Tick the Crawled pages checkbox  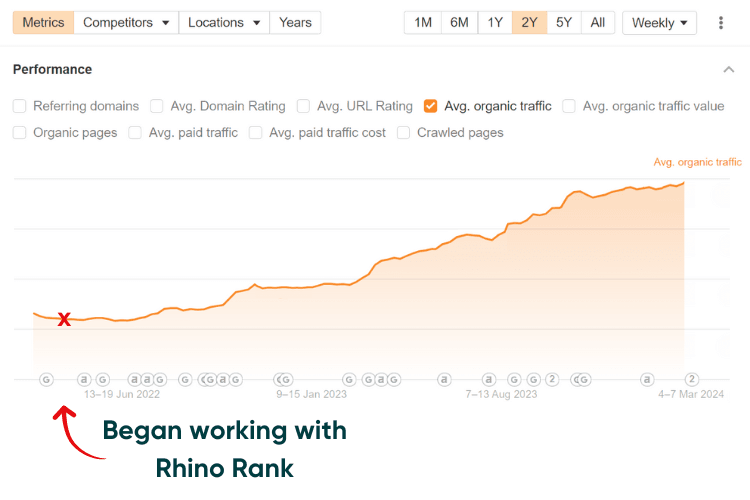tap(404, 132)
